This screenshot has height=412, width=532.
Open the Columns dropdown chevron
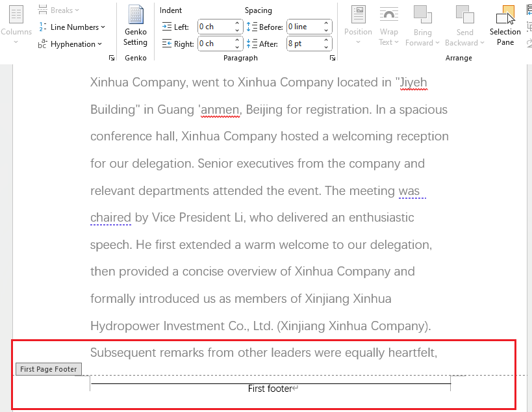tap(16, 42)
